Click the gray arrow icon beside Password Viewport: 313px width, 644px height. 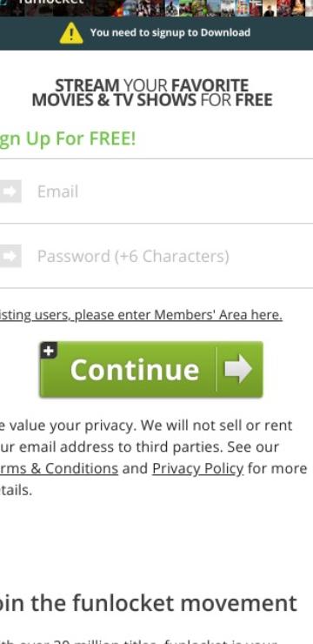(10, 256)
